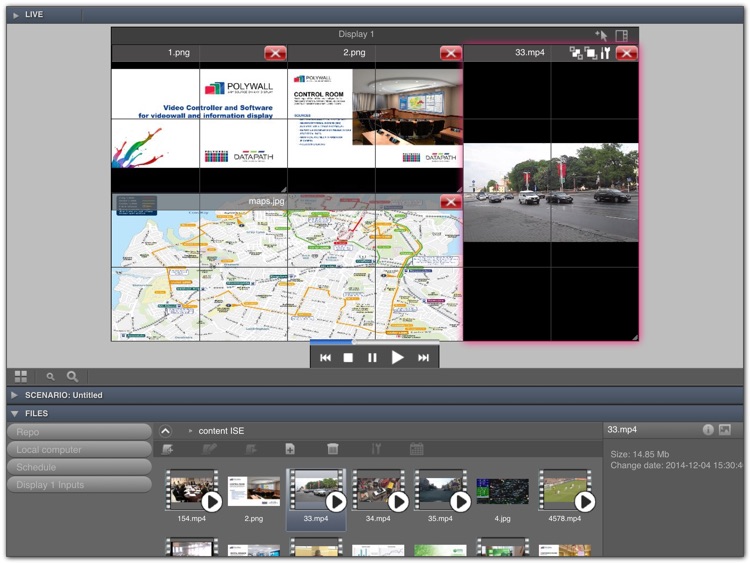Pause the playback

(x=372, y=357)
